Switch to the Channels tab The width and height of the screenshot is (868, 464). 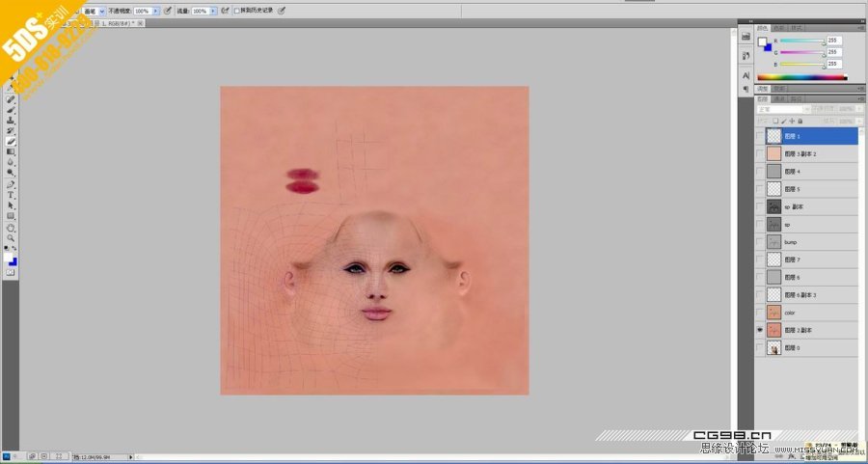[779, 98]
